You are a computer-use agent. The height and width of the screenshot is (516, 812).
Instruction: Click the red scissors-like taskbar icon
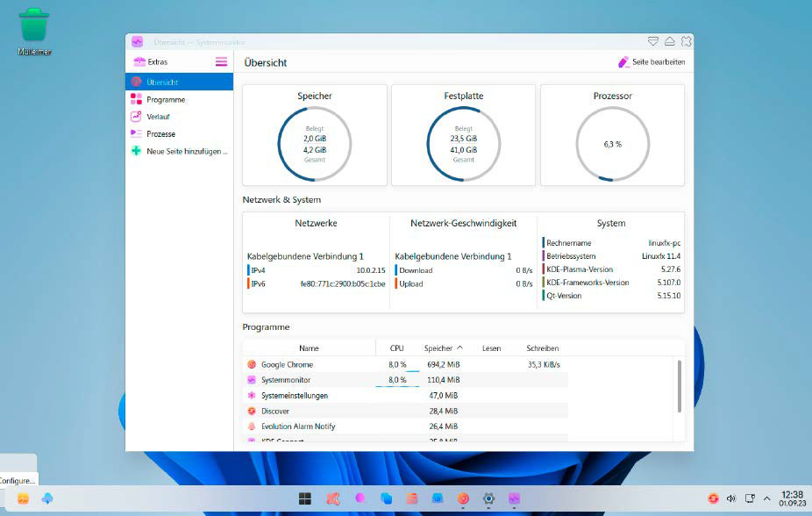pyautogui.click(x=333, y=498)
